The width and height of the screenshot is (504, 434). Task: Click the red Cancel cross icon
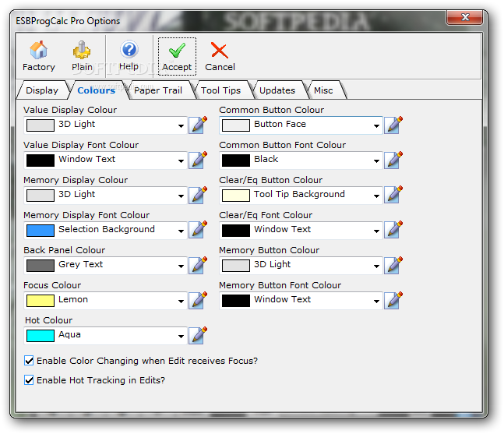(220, 51)
